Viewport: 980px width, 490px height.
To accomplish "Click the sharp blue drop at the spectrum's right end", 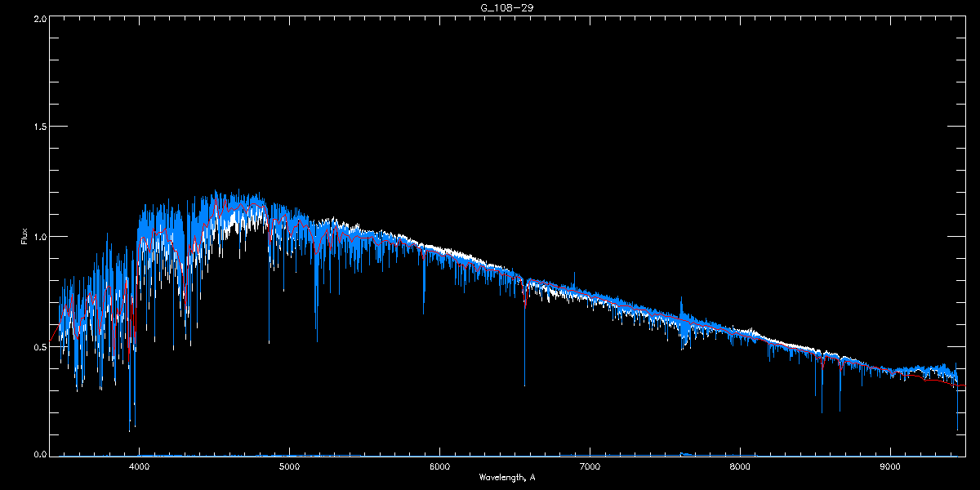I will (958, 428).
